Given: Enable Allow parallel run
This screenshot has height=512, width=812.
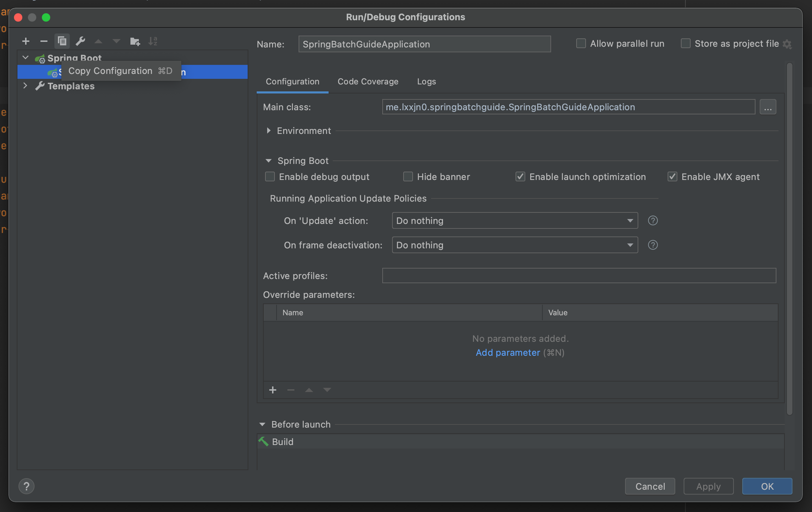Looking at the screenshot, I should (x=581, y=44).
